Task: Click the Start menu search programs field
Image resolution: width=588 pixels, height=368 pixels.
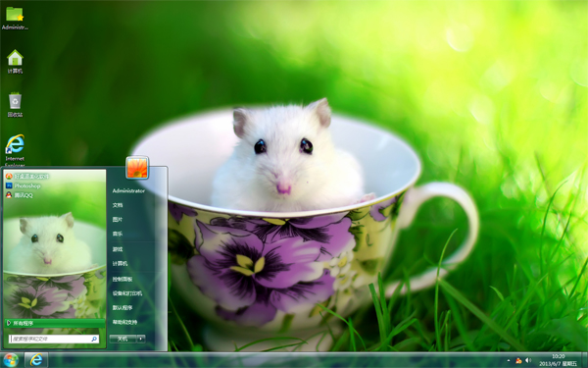Action: tap(54, 339)
